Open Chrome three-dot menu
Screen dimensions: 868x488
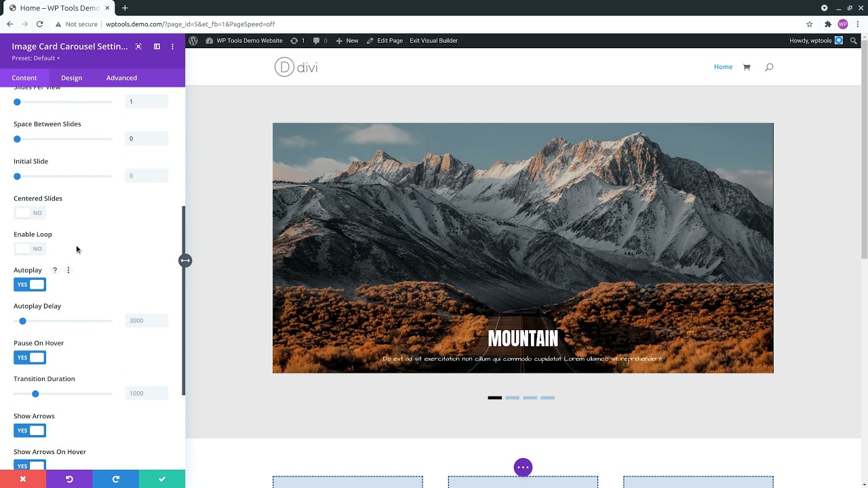859,24
